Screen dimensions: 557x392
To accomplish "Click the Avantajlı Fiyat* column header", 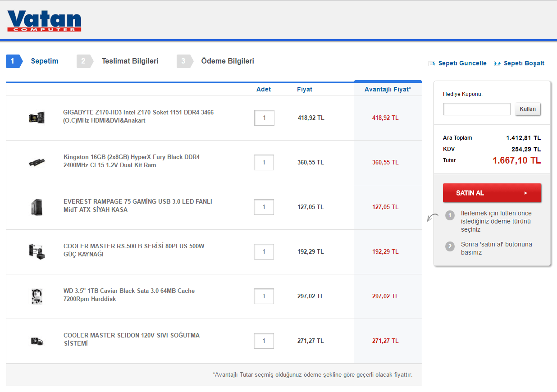I will pyautogui.click(x=388, y=89).
